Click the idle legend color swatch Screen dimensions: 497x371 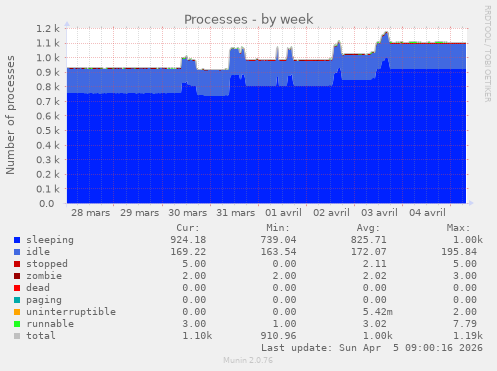(17, 252)
